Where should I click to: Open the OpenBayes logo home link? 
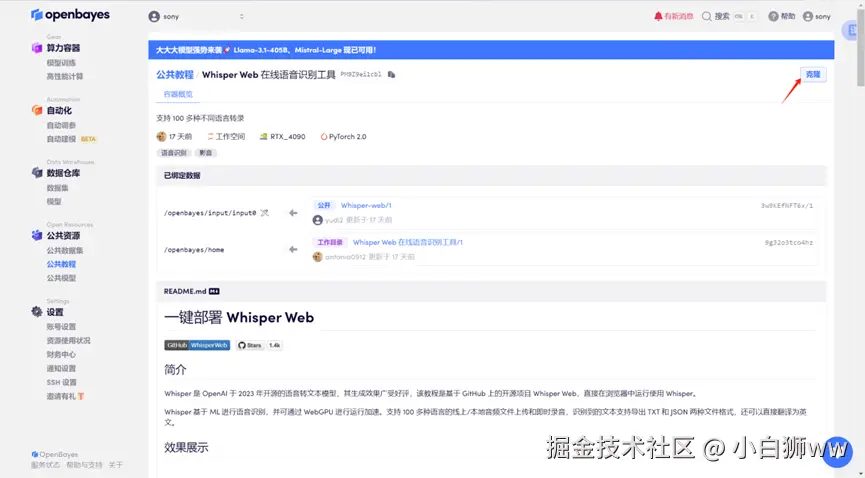70,15
